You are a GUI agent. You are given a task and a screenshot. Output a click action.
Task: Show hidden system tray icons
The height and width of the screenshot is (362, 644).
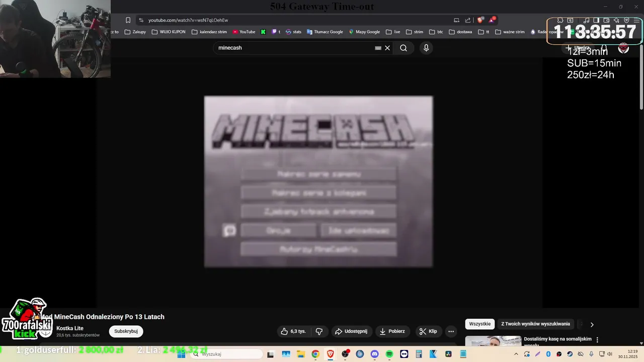(516, 354)
